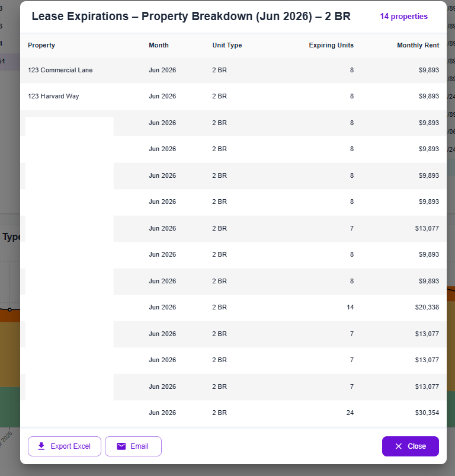Click the Expiring Units column header
Image resolution: width=455 pixels, height=476 pixels.
point(331,45)
